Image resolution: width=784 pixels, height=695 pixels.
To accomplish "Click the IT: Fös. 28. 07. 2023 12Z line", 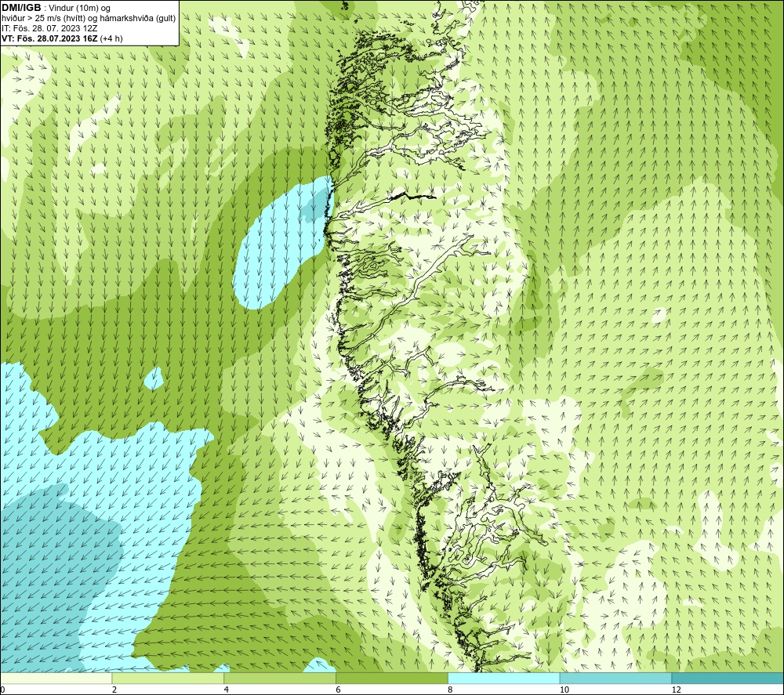I will pos(49,28).
